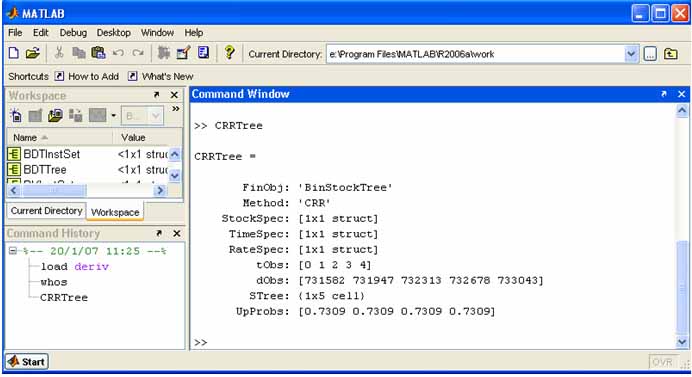Click Workspace horizontal scrollbar left arrow

(x=13, y=190)
